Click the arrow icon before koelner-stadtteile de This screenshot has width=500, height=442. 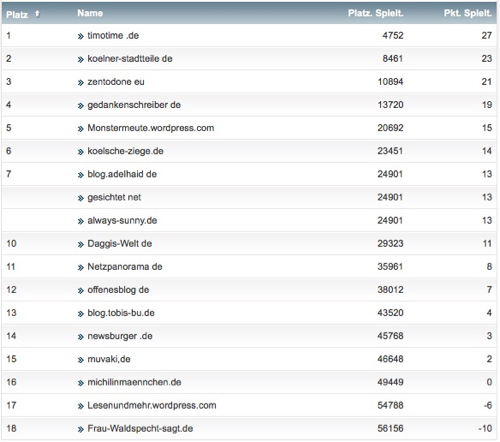(81, 60)
